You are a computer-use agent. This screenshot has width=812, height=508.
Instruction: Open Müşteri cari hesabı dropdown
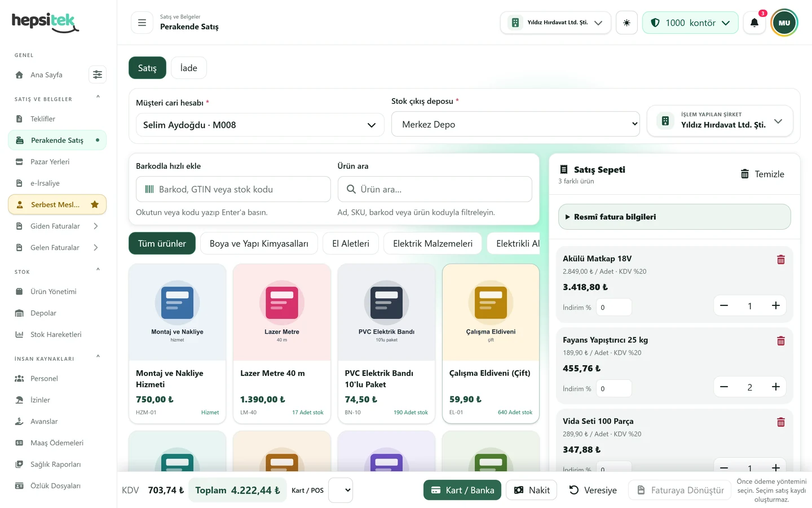pyautogui.click(x=260, y=125)
